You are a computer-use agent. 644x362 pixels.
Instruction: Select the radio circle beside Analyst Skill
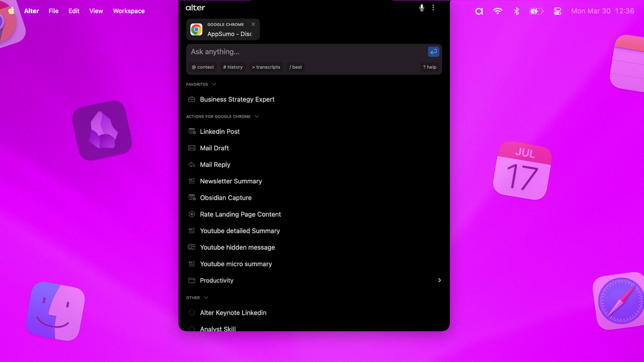point(191,329)
